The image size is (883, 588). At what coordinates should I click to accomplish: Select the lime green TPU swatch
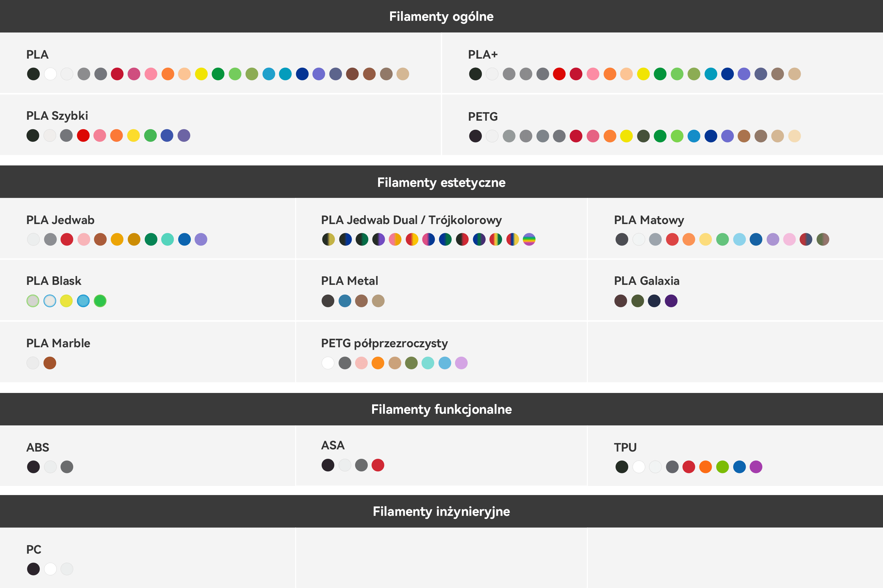722,467
